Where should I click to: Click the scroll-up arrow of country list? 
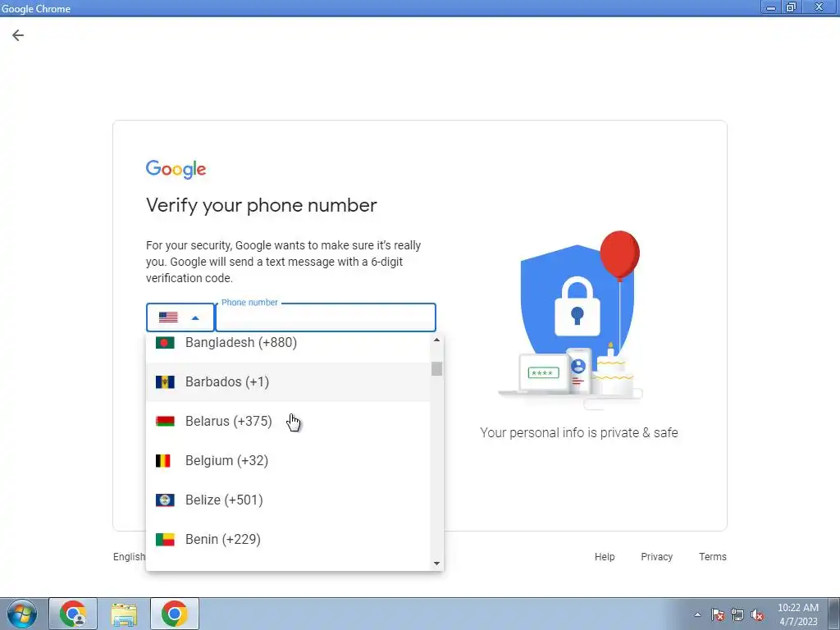coord(436,340)
